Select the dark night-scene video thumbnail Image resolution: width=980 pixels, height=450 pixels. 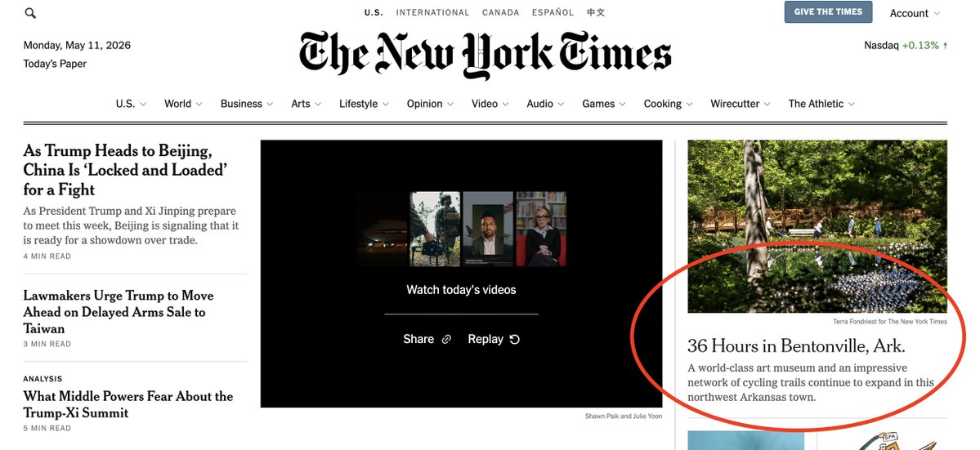click(x=383, y=229)
